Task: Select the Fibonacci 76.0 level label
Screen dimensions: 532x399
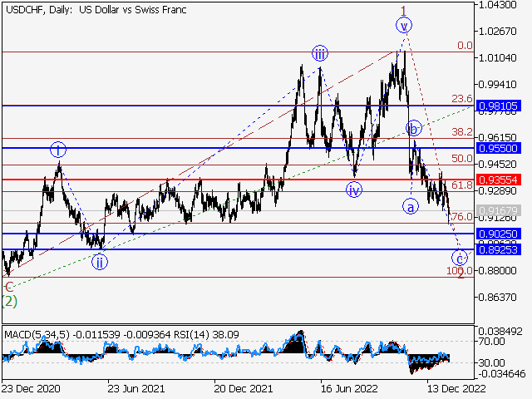Action: (x=462, y=216)
